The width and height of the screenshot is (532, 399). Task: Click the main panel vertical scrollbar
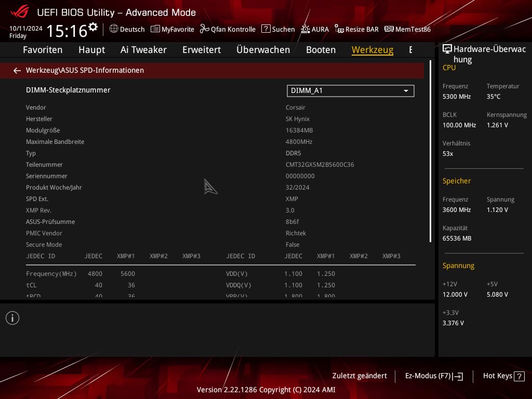[x=430, y=151]
